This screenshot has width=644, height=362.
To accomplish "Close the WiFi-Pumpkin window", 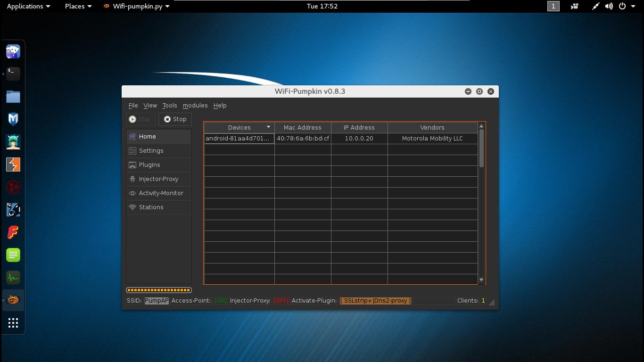I will pyautogui.click(x=491, y=91).
